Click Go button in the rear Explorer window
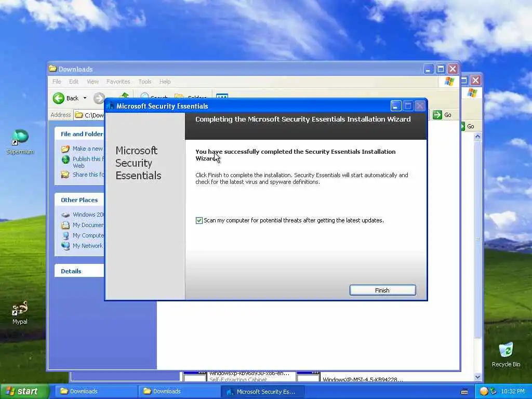This screenshot has width=532, height=399. click(x=468, y=126)
